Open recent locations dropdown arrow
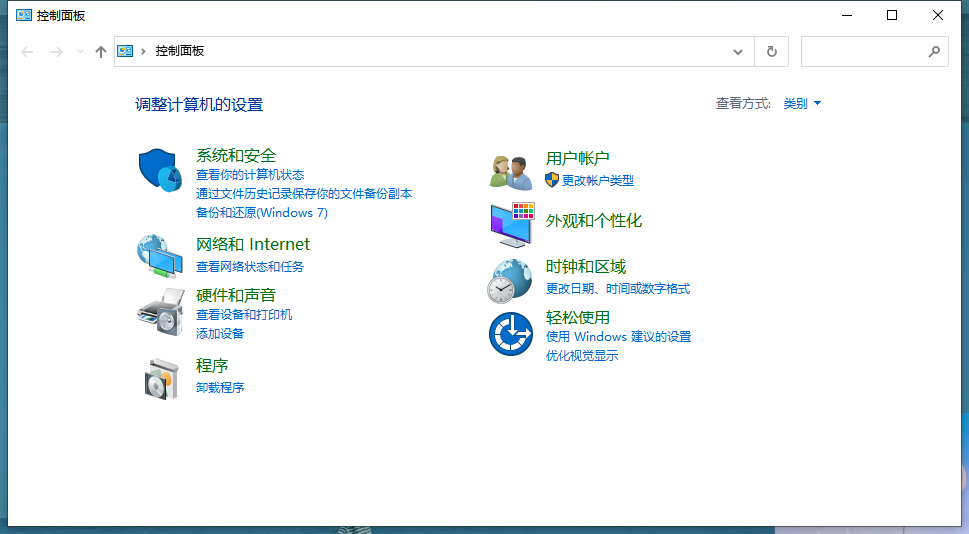Viewport: 969px width, 534px height. [x=80, y=52]
